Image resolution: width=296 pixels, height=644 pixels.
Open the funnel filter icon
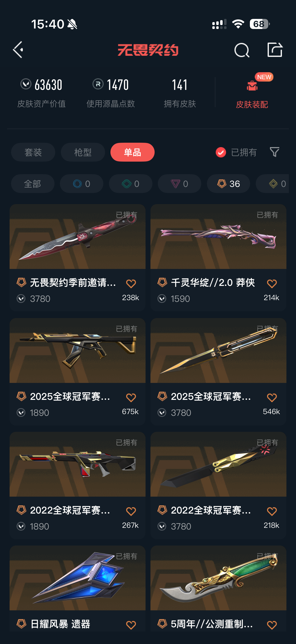[x=274, y=152]
